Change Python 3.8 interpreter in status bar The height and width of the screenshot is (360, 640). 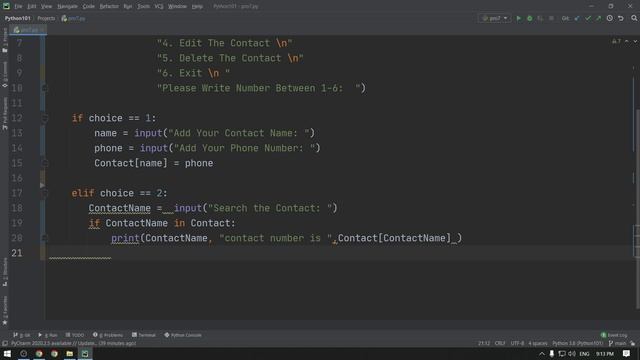pyautogui.click(x=577, y=344)
